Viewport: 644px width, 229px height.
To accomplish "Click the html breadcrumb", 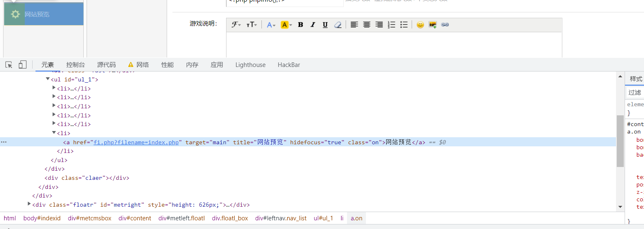I will click(10, 218).
